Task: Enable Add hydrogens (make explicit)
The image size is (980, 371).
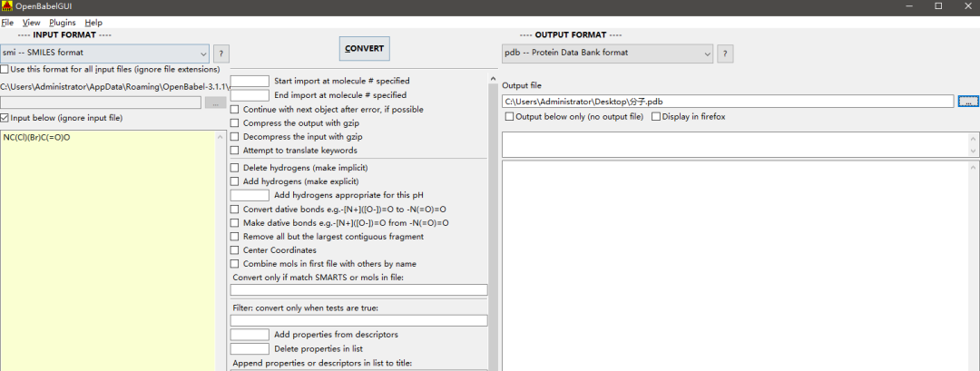Action: [x=234, y=181]
